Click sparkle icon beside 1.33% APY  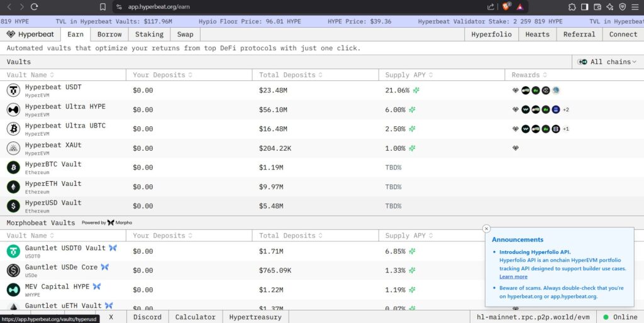tap(412, 270)
